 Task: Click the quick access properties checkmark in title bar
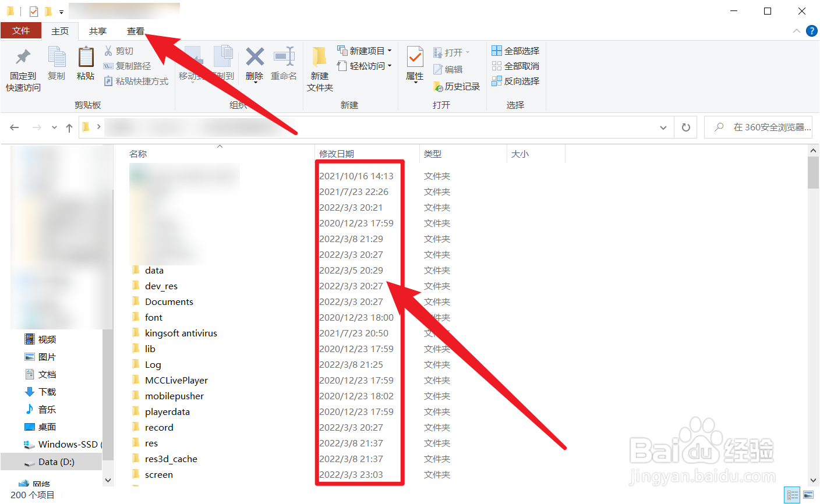coord(34,11)
